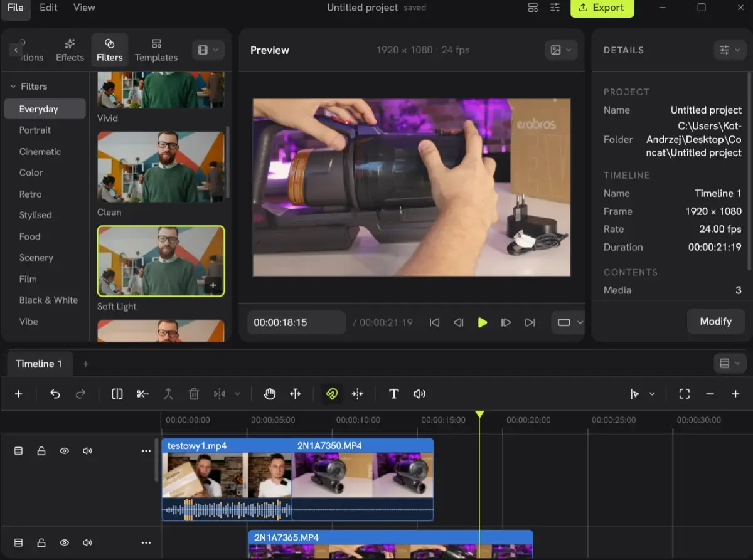Delete the selected clip with trash icon

[194, 394]
